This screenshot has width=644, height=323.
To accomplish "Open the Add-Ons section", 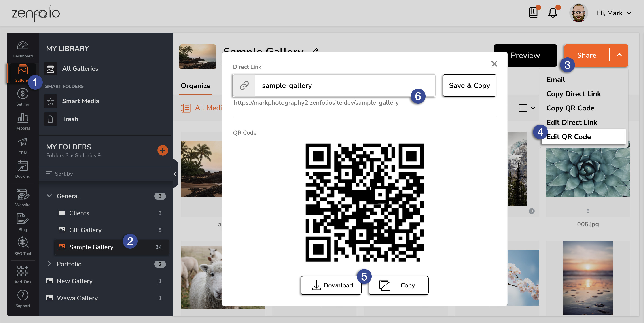I will tap(23, 274).
